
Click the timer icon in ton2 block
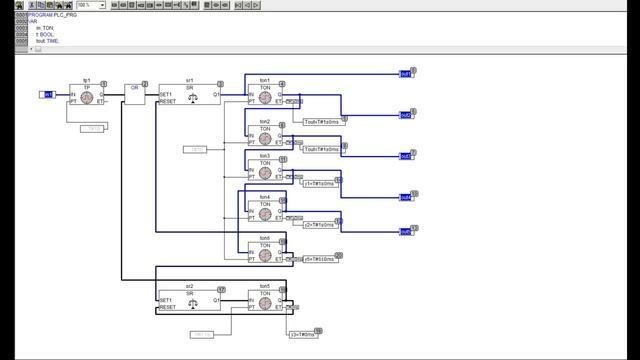265,139
